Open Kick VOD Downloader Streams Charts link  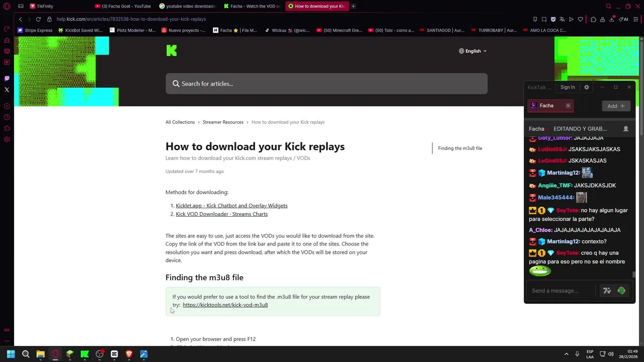pos(221,214)
